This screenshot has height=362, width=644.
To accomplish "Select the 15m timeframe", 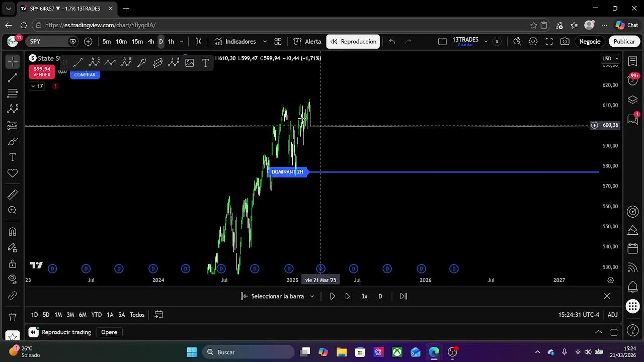I will [x=137, y=42].
